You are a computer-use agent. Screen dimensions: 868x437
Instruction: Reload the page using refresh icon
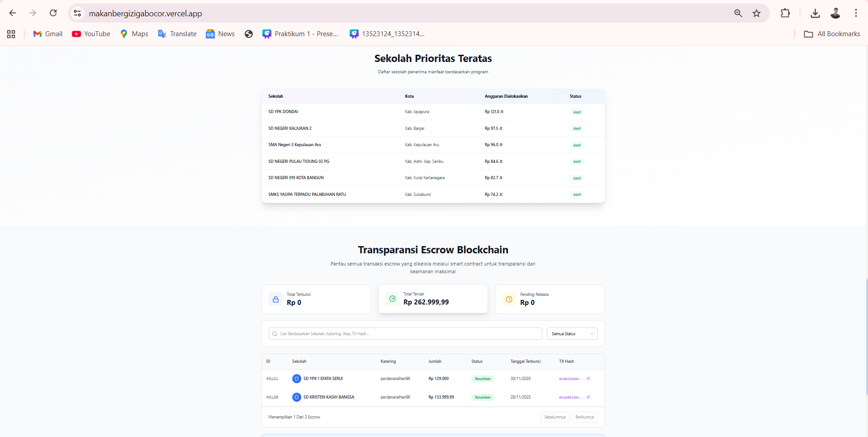tap(53, 13)
